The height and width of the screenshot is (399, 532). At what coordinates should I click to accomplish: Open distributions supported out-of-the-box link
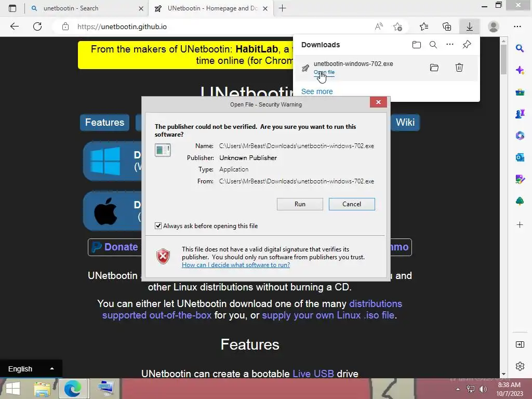pos(252,309)
